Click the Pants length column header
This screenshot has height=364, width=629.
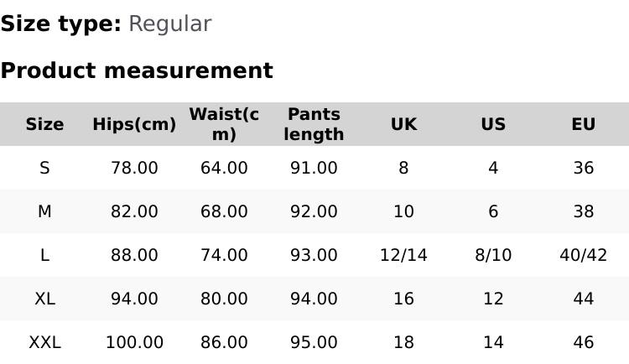point(314,124)
